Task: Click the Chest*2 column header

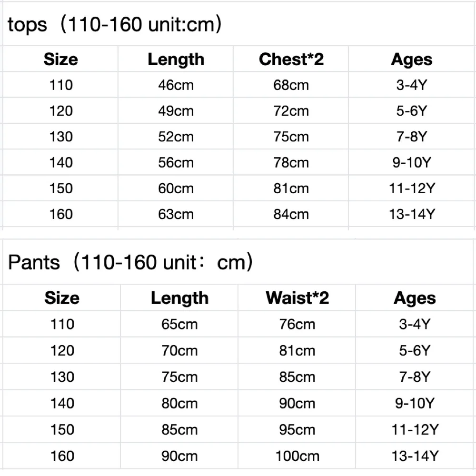Action: click(291, 59)
